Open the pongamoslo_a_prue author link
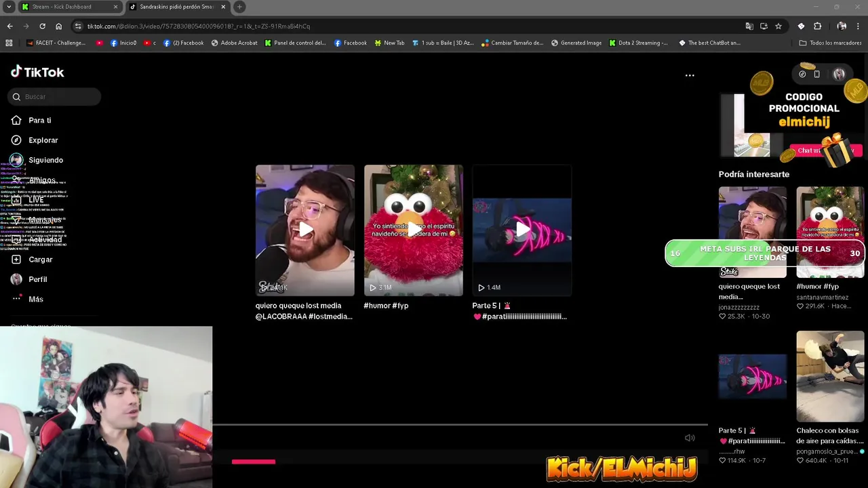 pyautogui.click(x=827, y=451)
